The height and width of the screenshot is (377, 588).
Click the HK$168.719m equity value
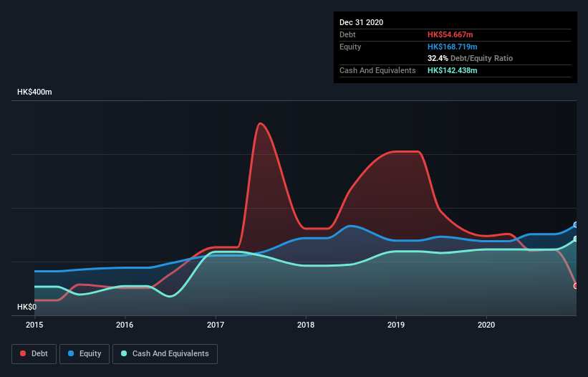point(452,47)
